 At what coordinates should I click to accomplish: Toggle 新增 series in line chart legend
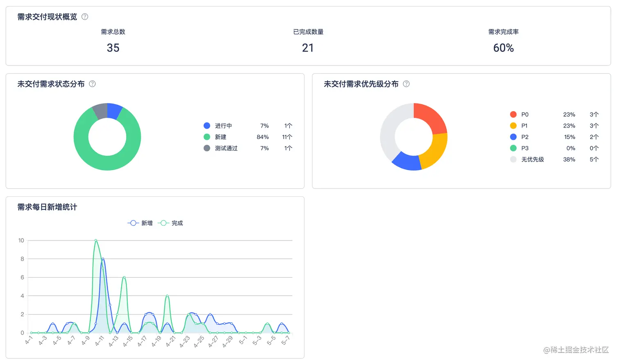click(x=140, y=223)
